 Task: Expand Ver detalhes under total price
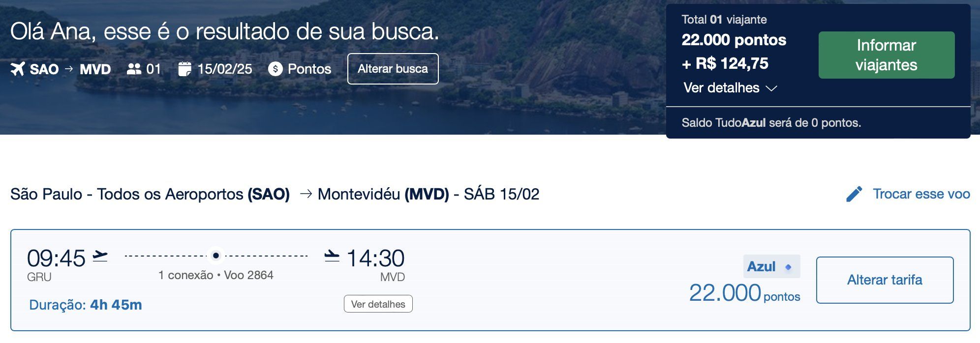[x=730, y=88]
